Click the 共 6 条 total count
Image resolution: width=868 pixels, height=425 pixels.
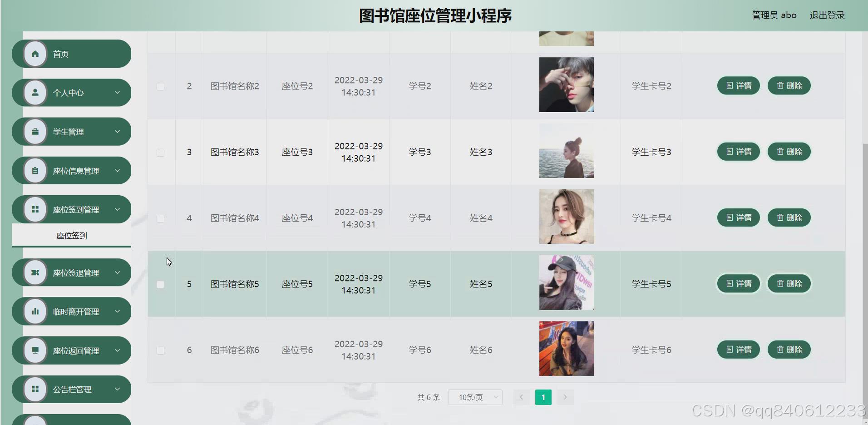point(429,397)
